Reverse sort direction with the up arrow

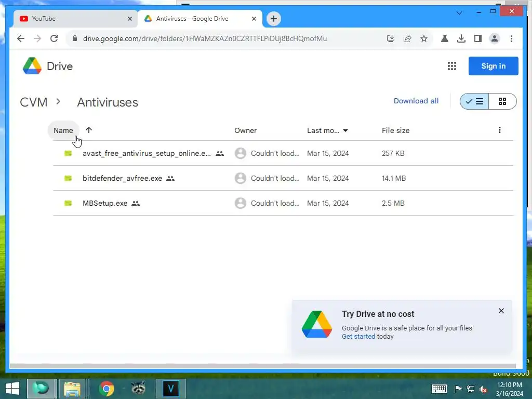point(89,130)
